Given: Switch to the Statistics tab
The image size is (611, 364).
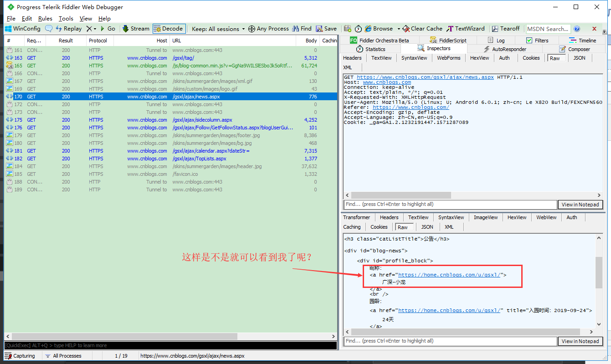Looking at the screenshot, I should pos(371,49).
